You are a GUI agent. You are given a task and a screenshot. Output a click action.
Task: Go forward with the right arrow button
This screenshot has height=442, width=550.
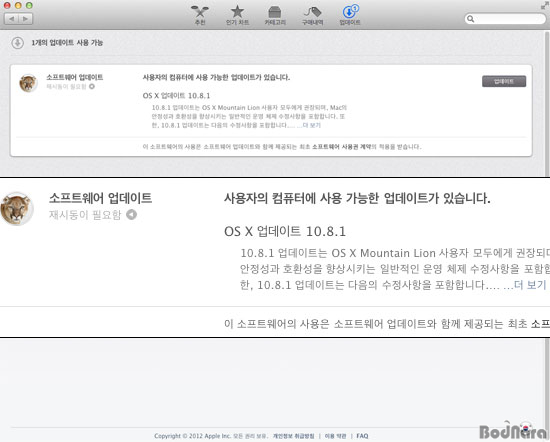click(x=26, y=19)
